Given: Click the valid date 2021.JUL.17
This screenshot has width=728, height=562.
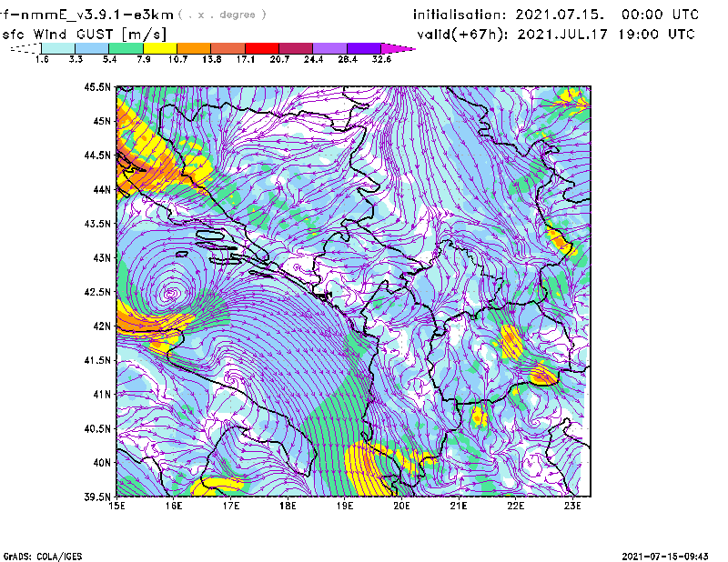Looking at the screenshot, I should [562, 35].
